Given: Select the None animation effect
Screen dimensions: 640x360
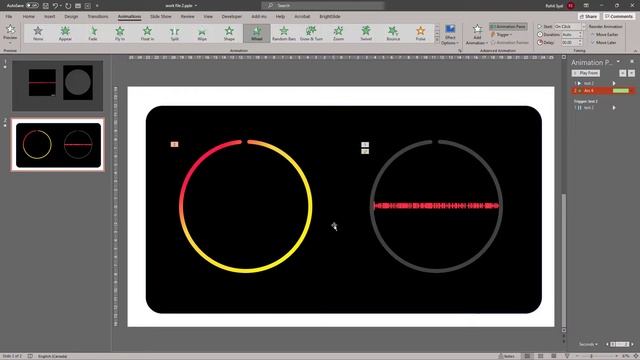Looking at the screenshot, I should [x=38, y=33].
